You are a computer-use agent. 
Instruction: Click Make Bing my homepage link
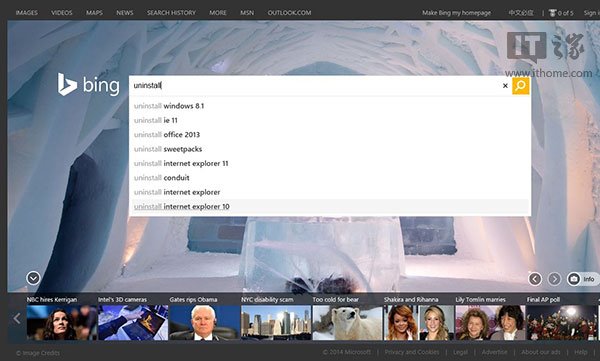(x=457, y=13)
